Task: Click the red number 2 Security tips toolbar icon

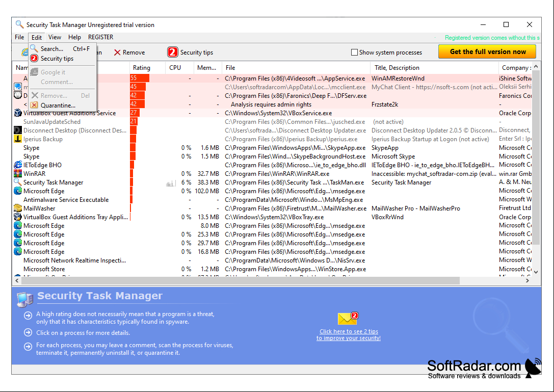Action: [x=172, y=53]
